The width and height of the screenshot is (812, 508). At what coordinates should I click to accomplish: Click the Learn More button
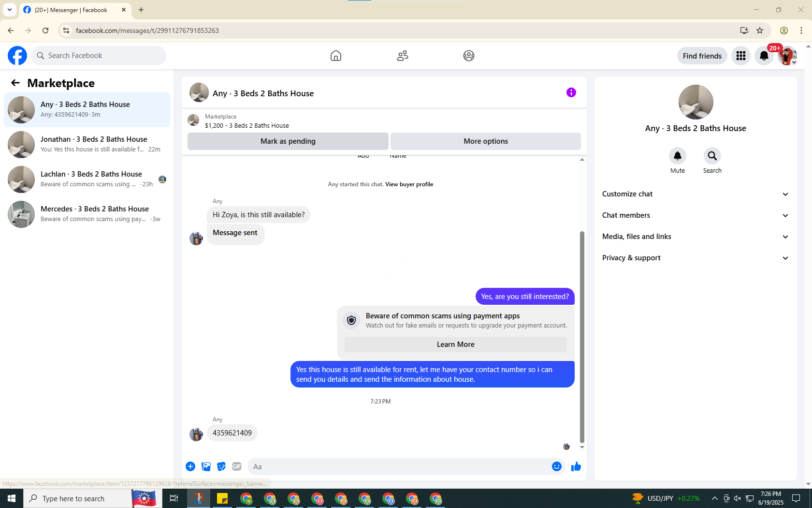click(456, 344)
